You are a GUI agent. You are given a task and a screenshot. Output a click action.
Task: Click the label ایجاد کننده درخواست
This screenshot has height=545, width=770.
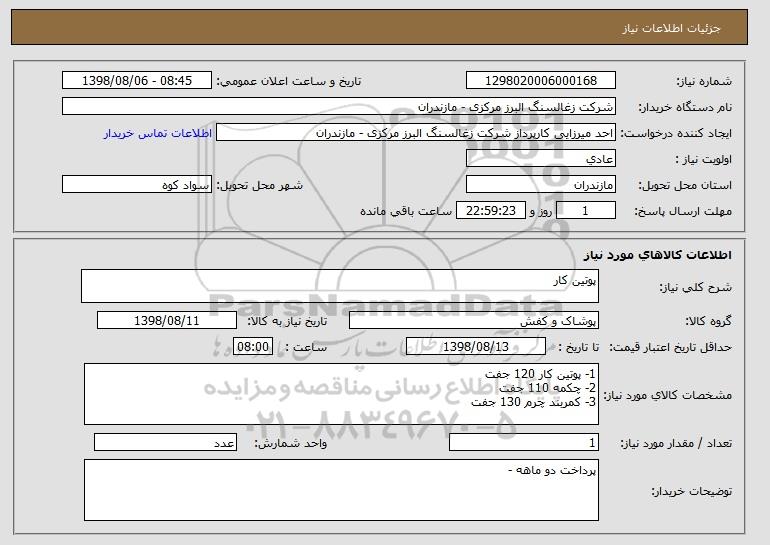point(676,133)
